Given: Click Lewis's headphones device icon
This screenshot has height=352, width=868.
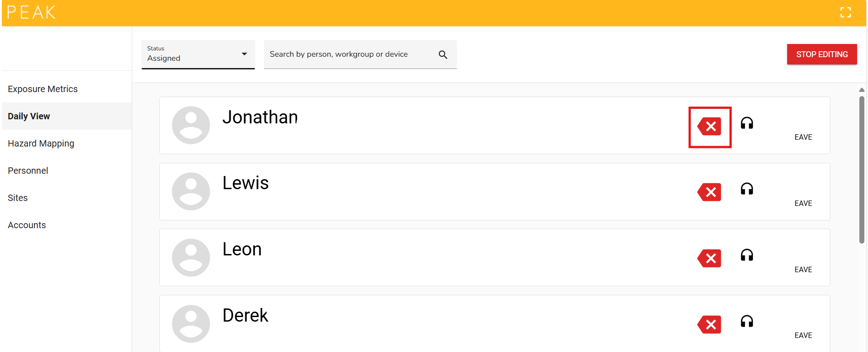Looking at the screenshot, I should click(747, 189).
